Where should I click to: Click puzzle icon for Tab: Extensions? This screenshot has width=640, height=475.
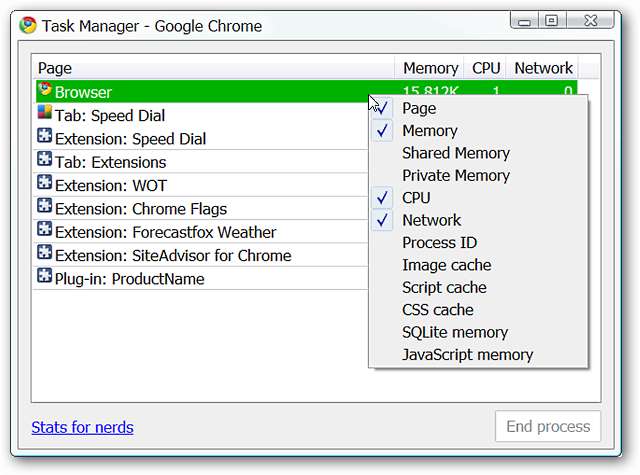(45, 160)
